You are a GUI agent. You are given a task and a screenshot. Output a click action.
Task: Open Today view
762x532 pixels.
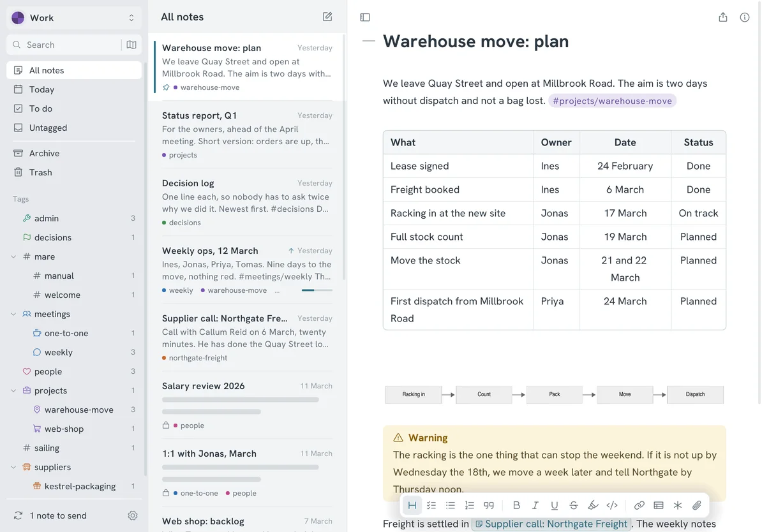pyautogui.click(x=74, y=89)
